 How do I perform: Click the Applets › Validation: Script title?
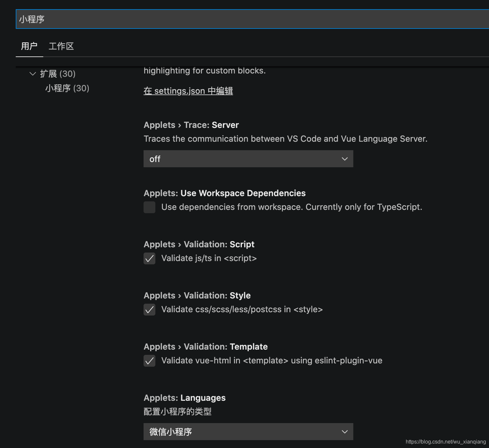point(199,244)
